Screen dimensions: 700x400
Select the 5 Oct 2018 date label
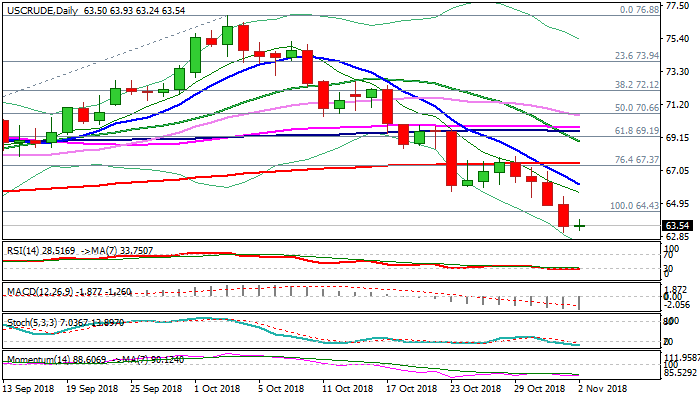click(x=282, y=388)
